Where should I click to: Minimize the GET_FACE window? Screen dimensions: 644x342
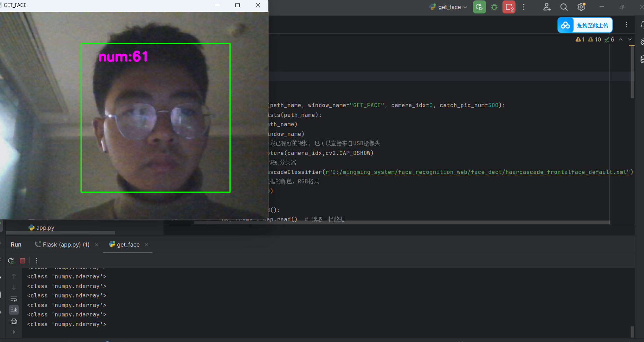217,5
